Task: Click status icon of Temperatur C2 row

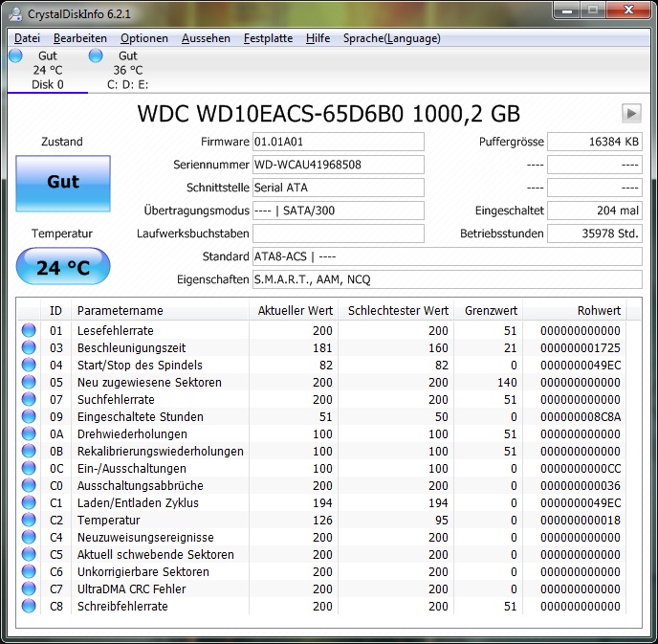Action: click(x=29, y=520)
